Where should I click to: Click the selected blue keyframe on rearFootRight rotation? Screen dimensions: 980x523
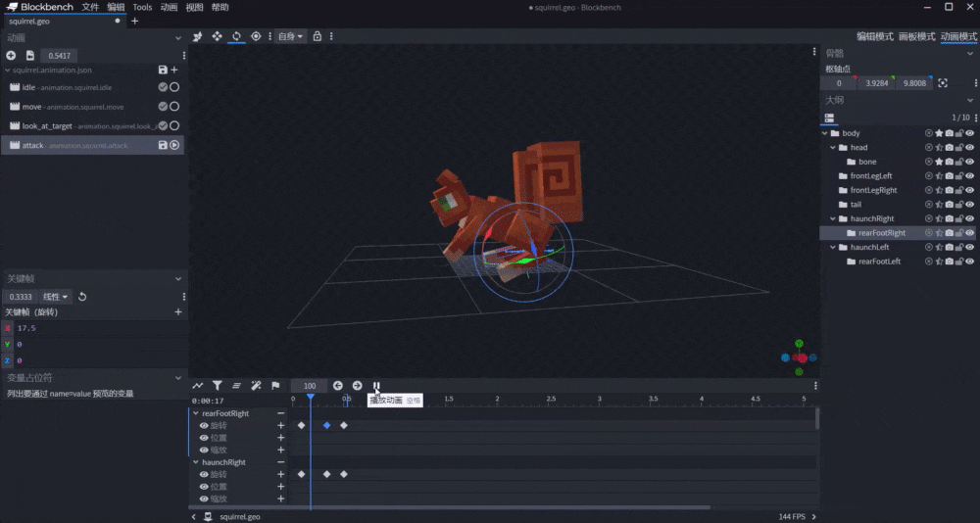[x=326, y=426]
